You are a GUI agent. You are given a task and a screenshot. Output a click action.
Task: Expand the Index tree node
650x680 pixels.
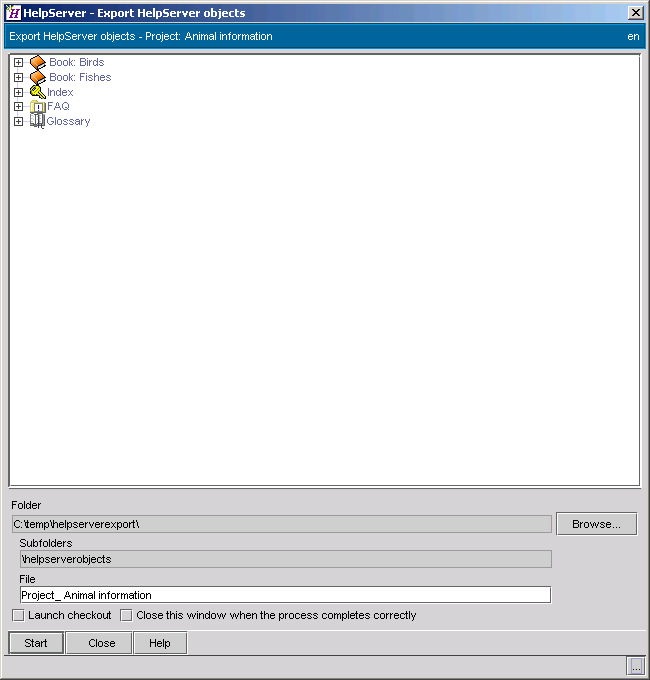click(x=18, y=92)
